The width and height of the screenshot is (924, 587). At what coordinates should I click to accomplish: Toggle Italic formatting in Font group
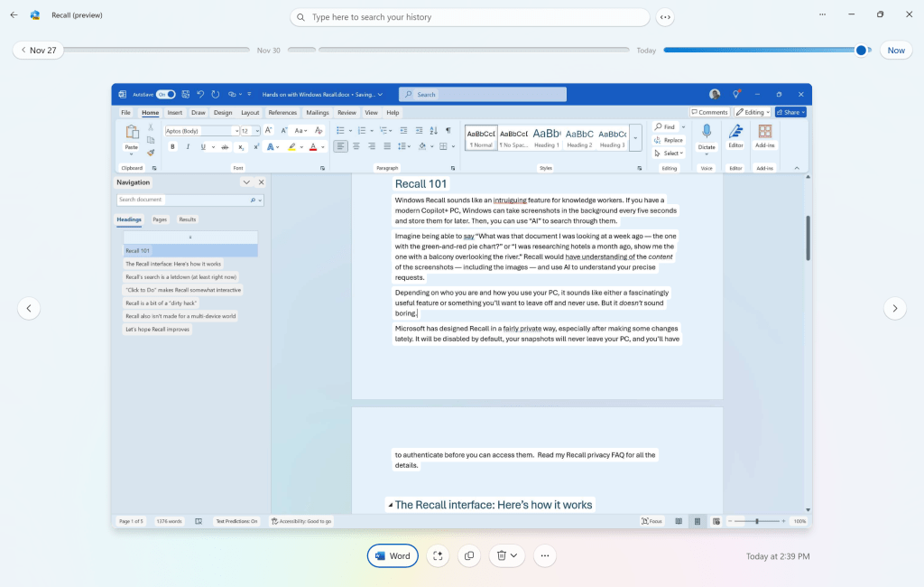(187, 146)
